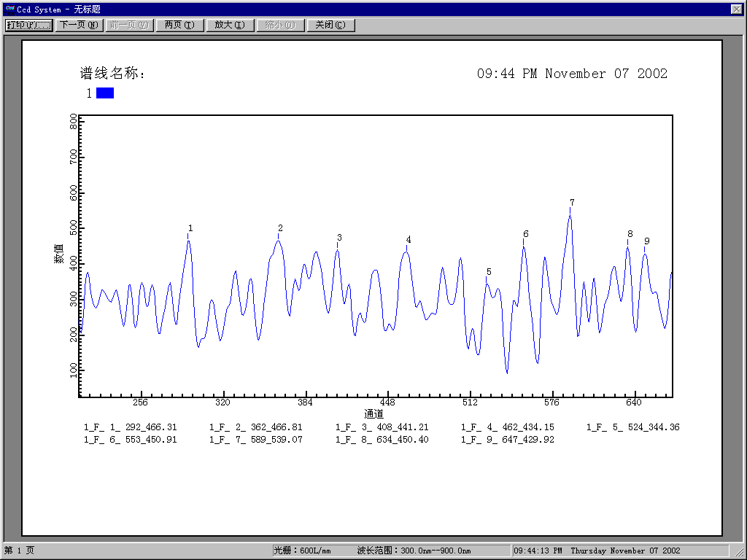Click peak label 7 on the chart
The width and height of the screenshot is (747, 560).
tap(572, 203)
